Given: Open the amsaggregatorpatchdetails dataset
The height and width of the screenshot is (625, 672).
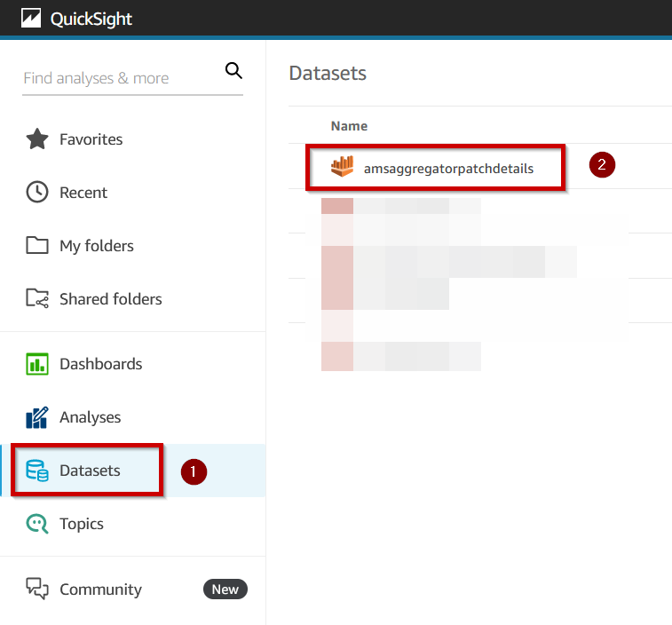Looking at the screenshot, I should (x=448, y=169).
